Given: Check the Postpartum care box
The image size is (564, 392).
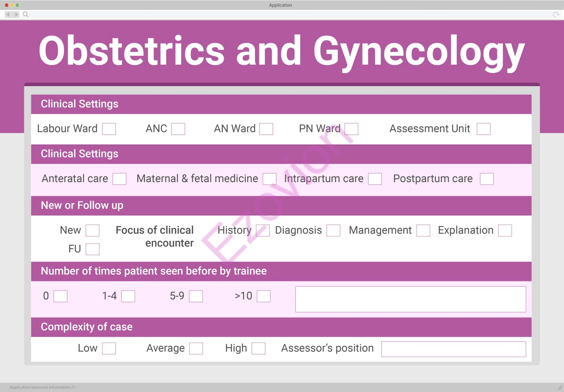Looking at the screenshot, I should [x=487, y=179].
